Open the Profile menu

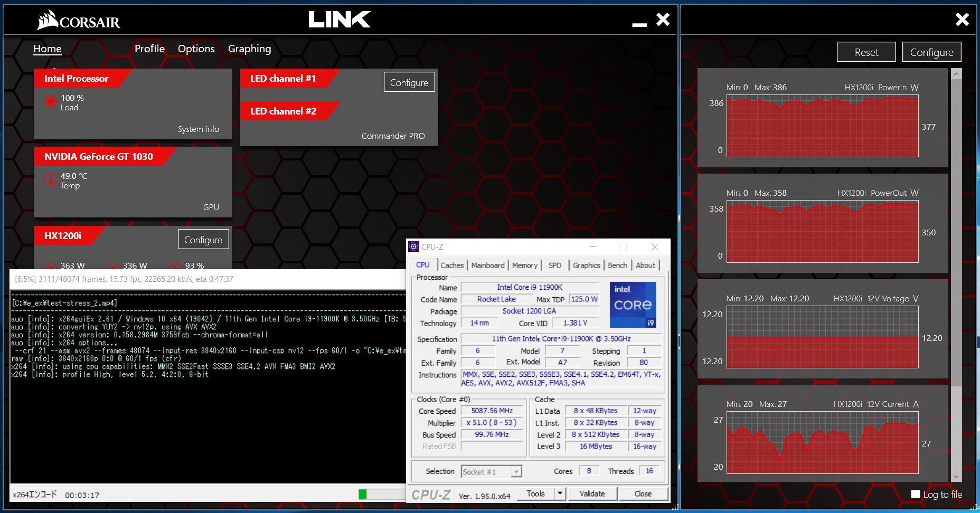click(149, 49)
